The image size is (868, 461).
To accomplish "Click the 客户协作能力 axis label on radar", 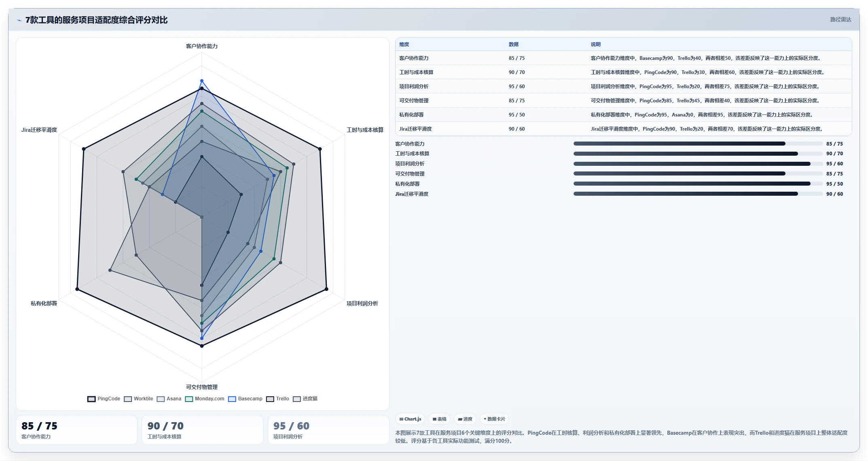I will [202, 46].
